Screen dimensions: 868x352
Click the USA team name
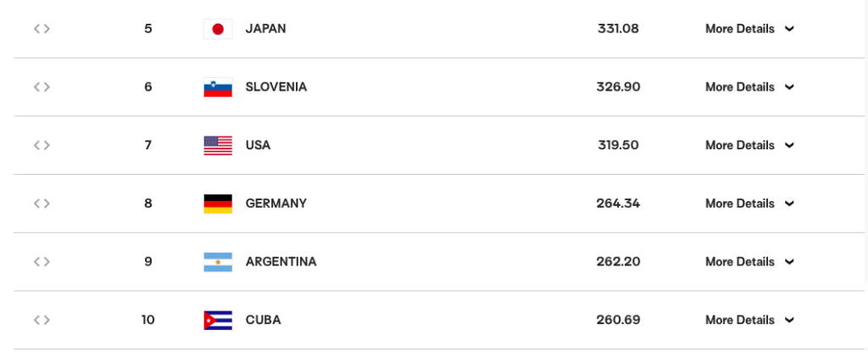(258, 145)
